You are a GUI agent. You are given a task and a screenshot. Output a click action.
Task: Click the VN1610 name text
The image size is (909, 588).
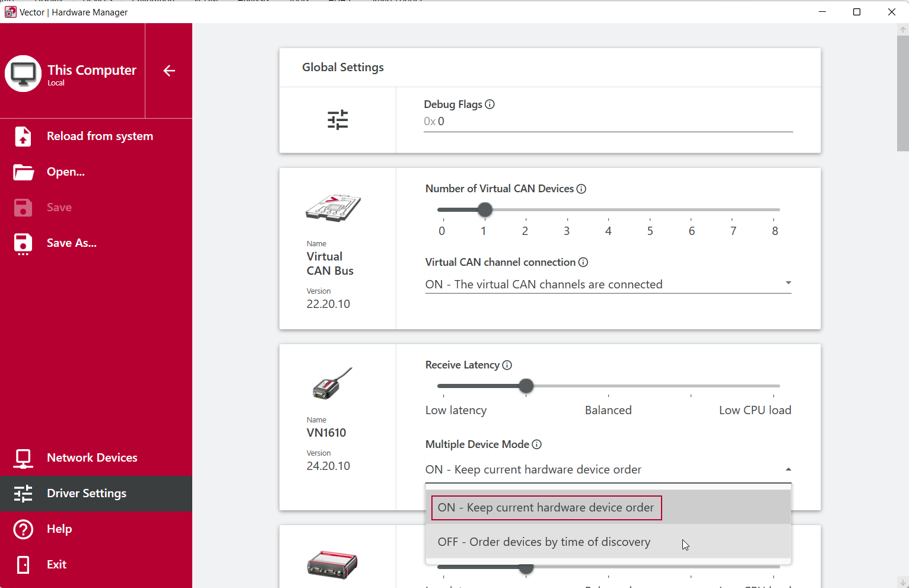click(326, 433)
